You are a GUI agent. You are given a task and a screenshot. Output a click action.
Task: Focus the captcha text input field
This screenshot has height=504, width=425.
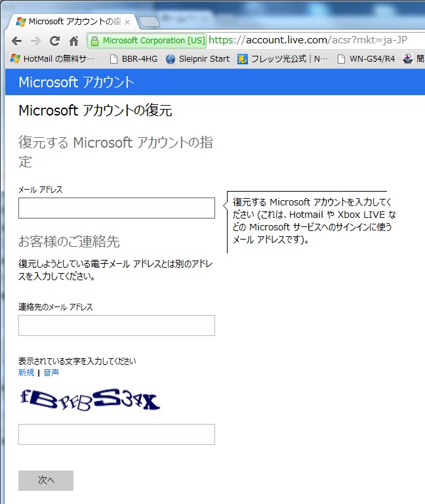pos(117,434)
